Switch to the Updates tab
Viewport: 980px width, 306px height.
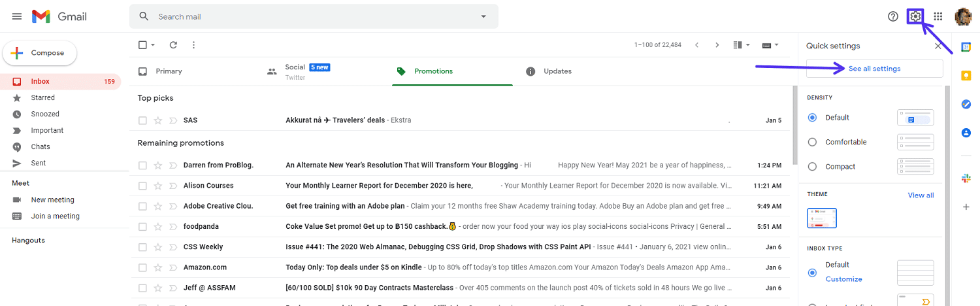[x=557, y=71]
